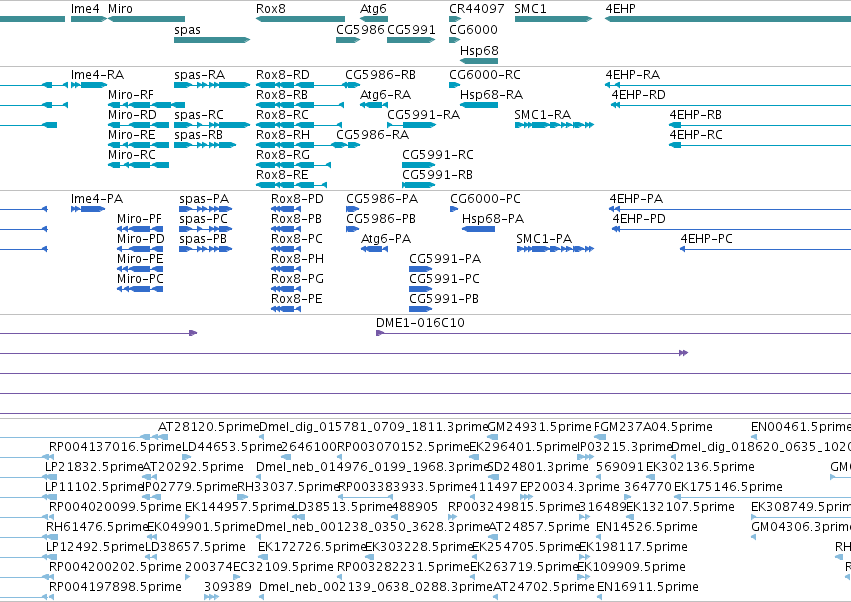Click the Miro-RF transcript label
This screenshot has width=851, height=602.
coord(131,95)
